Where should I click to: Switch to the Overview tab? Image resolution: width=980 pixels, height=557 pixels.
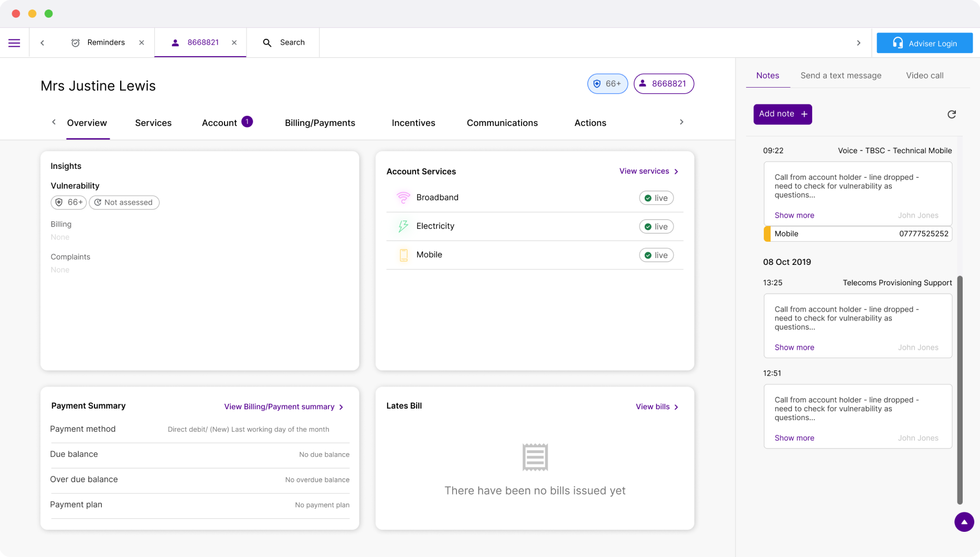point(87,123)
